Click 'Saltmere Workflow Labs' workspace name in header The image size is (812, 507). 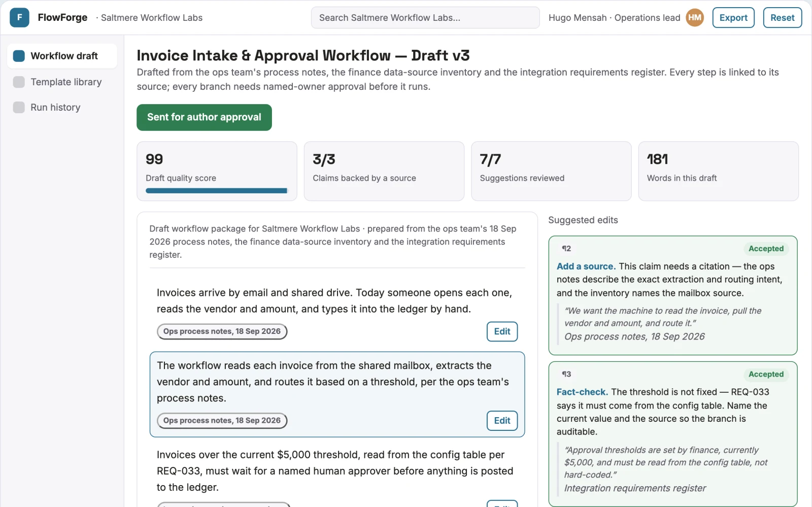152,18
